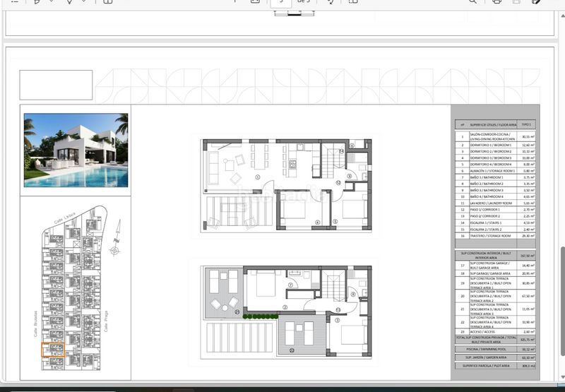Viewport: 565px width, 392px height.
Task: Click 'TOTAL SUP CONSTRUIDA PRIVADA' total row
Action: click(495, 340)
